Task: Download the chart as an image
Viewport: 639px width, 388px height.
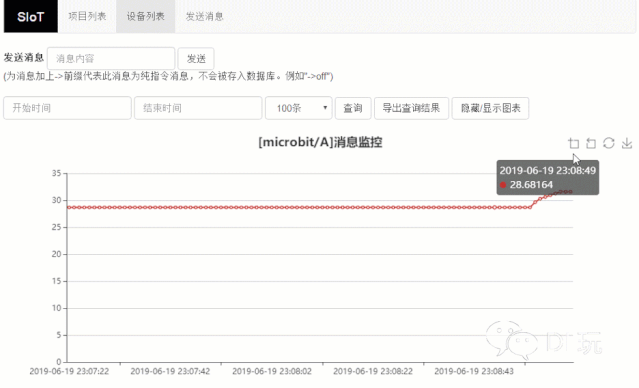Action: 627,143
